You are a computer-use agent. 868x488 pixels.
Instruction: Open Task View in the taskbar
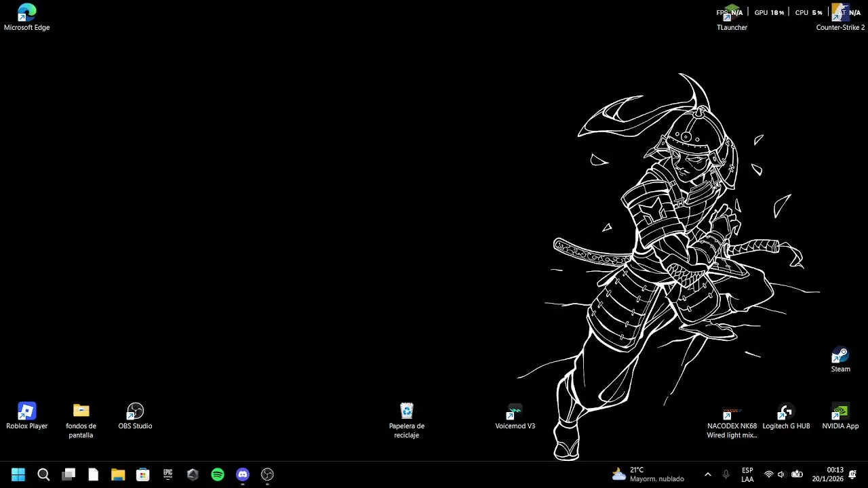(x=68, y=474)
